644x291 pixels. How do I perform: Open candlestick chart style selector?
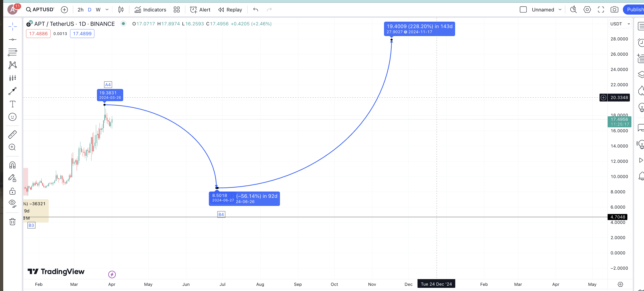point(121,9)
